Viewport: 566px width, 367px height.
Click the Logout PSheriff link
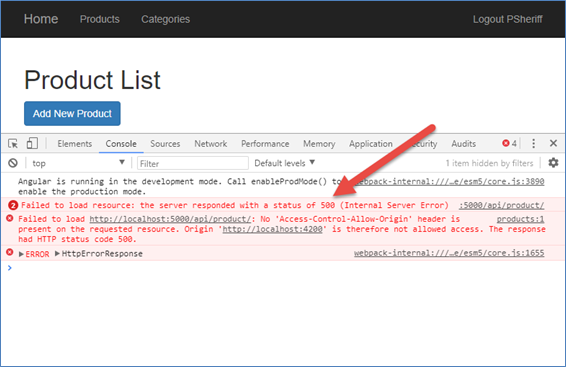tap(508, 19)
